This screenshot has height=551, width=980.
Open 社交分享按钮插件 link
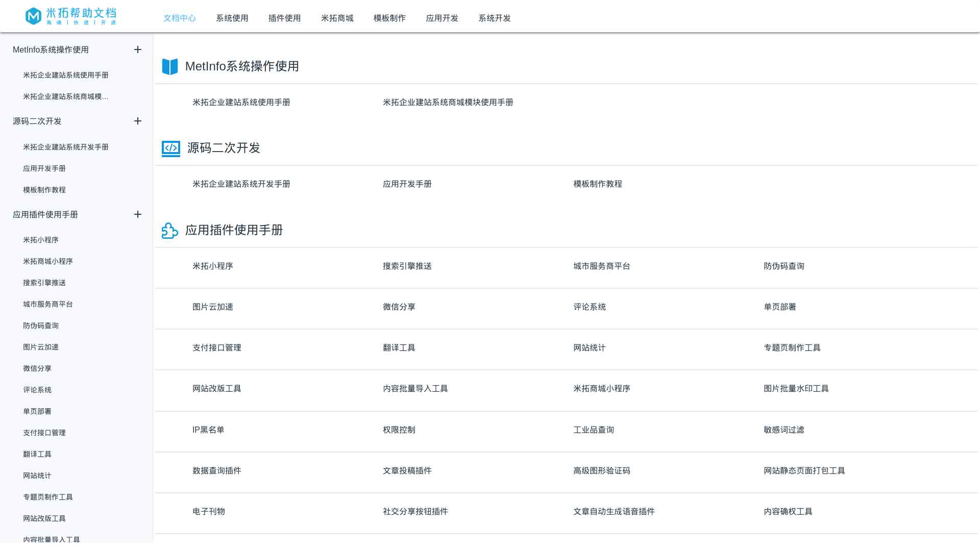[415, 512]
